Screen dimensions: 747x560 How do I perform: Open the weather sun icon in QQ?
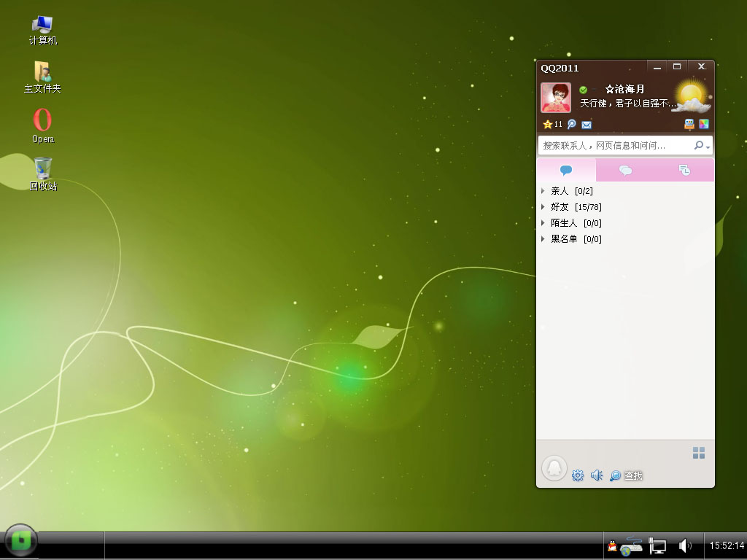coord(691,97)
